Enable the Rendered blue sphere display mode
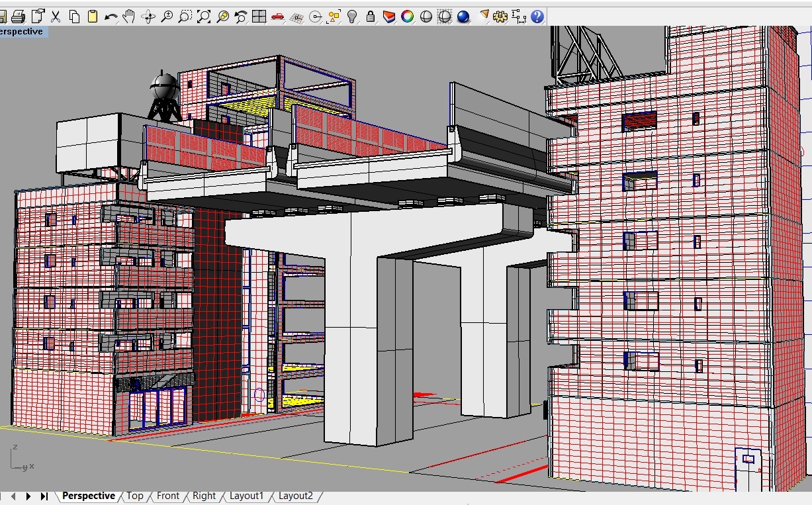 pyautogui.click(x=463, y=17)
